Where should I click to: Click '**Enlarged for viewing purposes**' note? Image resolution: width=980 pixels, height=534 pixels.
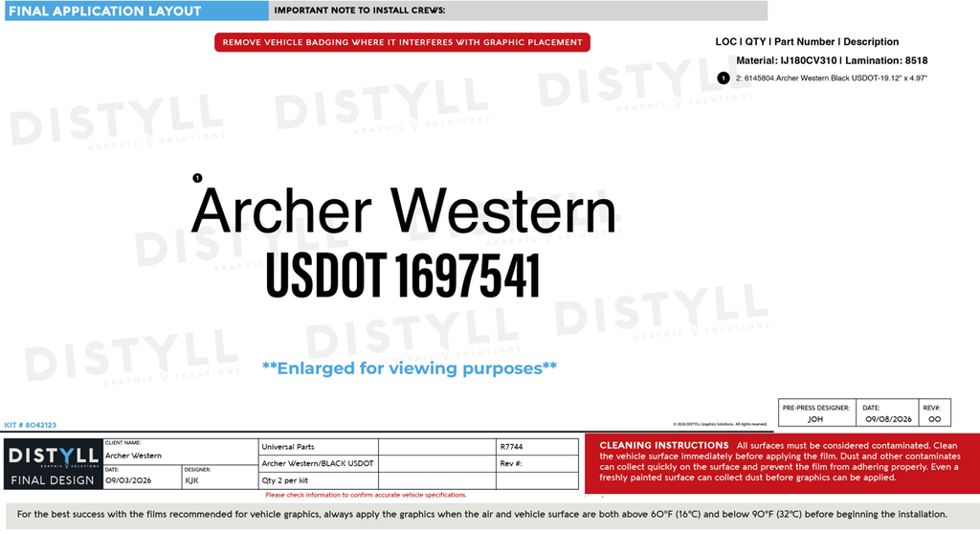coord(410,367)
